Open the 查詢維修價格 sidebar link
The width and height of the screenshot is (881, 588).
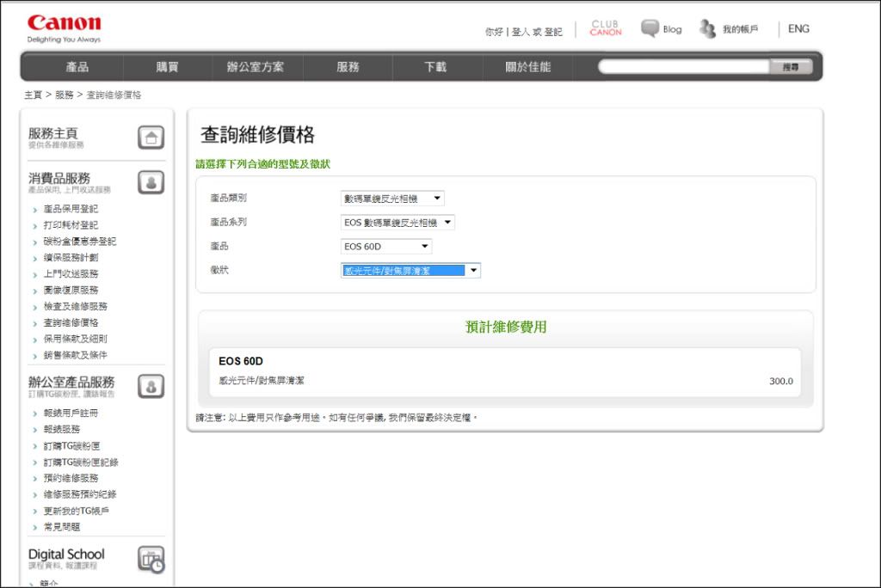click(x=71, y=323)
